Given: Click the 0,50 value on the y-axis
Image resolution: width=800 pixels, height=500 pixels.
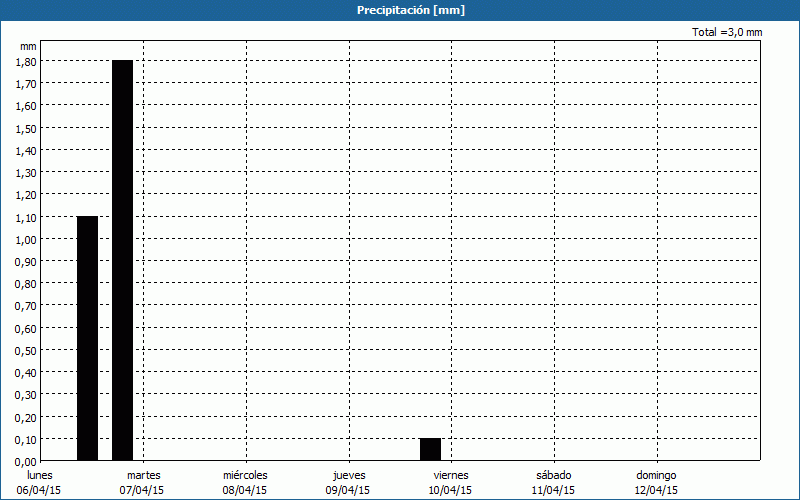Looking at the screenshot, I should [x=27, y=351].
